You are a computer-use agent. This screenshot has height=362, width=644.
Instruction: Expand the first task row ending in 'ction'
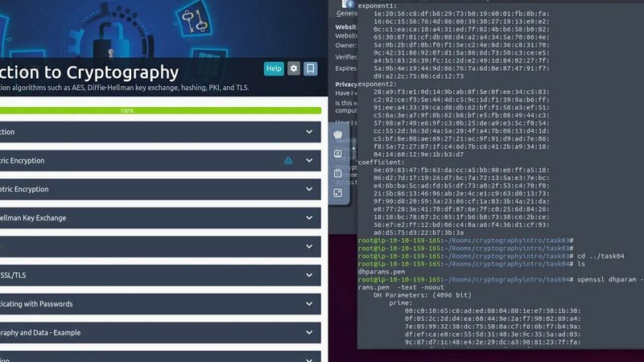(x=160, y=132)
